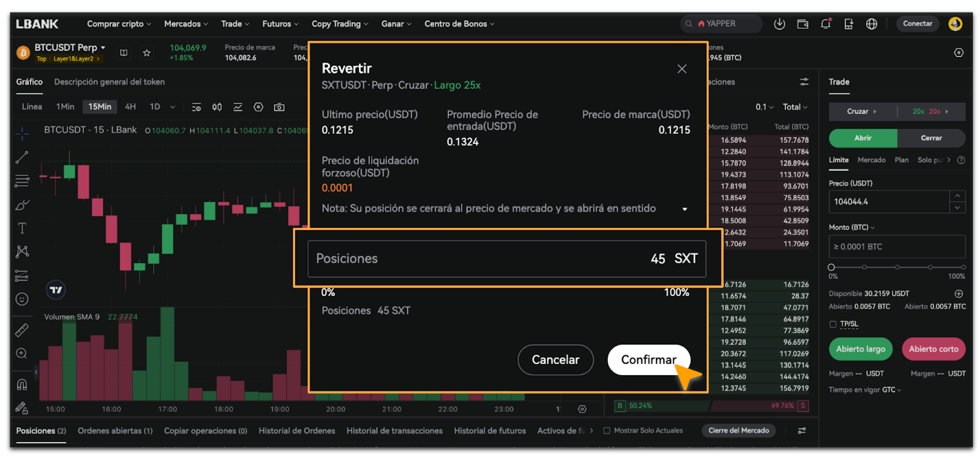Select the Mercado order type tab
Viewport: 980px width, 456px height.
click(x=872, y=160)
